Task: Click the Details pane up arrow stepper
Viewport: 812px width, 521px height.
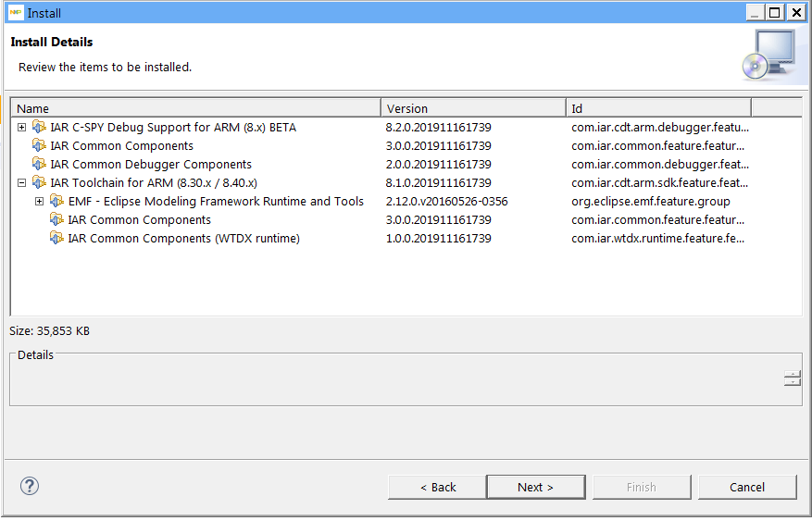Action: (793, 375)
